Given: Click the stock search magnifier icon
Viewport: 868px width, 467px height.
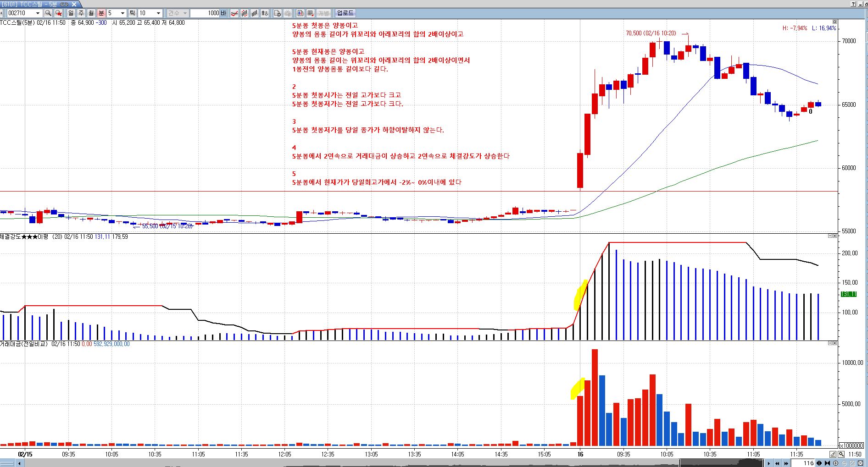Looking at the screenshot, I should [x=48, y=13].
